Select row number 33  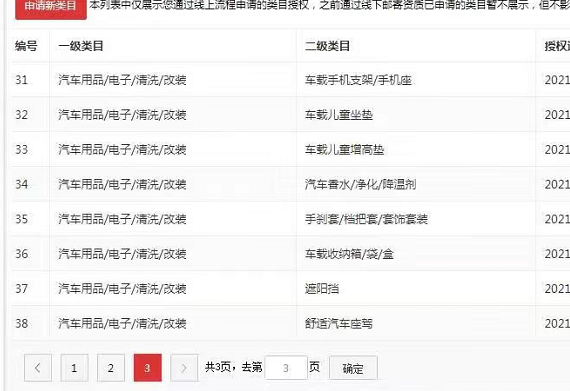tap(21, 149)
